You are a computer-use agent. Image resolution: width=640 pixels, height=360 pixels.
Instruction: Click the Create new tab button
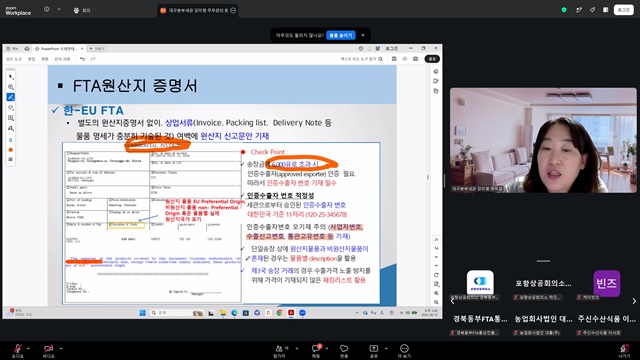[x=97, y=49]
